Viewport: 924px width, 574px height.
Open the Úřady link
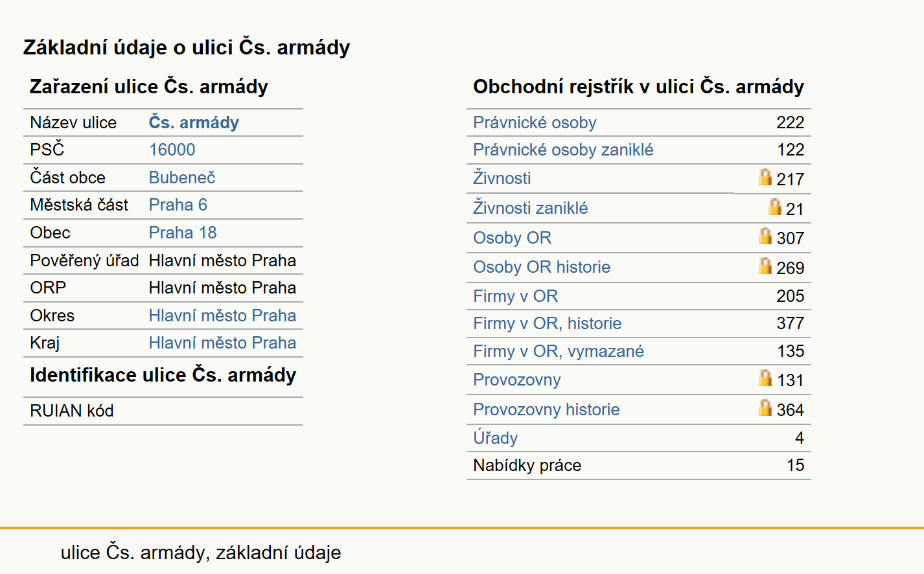[495, 437]
